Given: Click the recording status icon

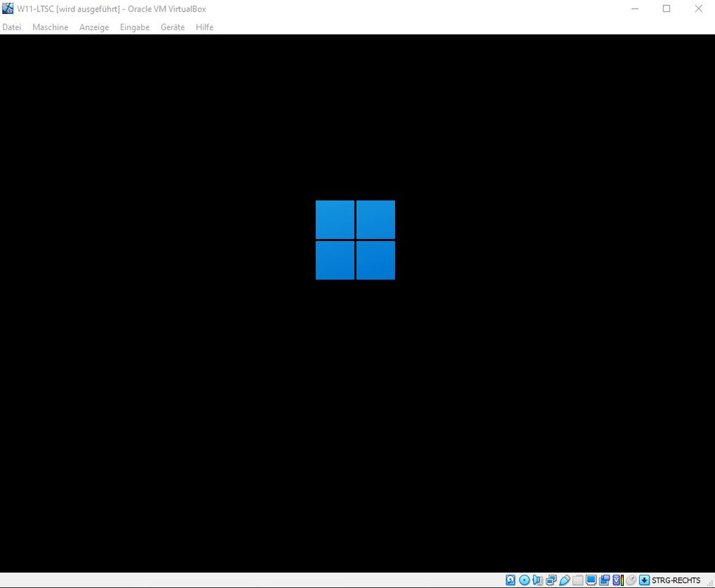Looking at the screenshot, I should pos(604,580).
